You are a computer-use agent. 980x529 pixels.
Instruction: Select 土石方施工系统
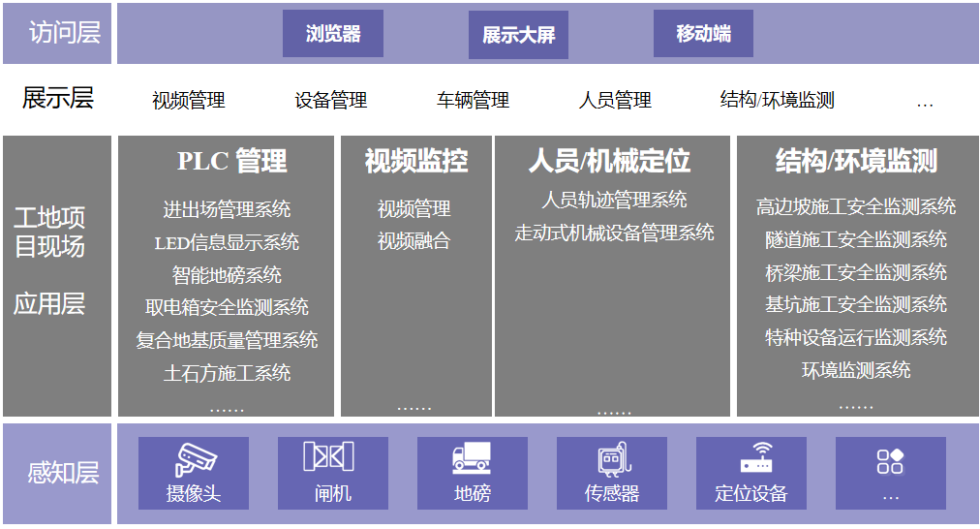pyautogui.click(x=227, y=373)
